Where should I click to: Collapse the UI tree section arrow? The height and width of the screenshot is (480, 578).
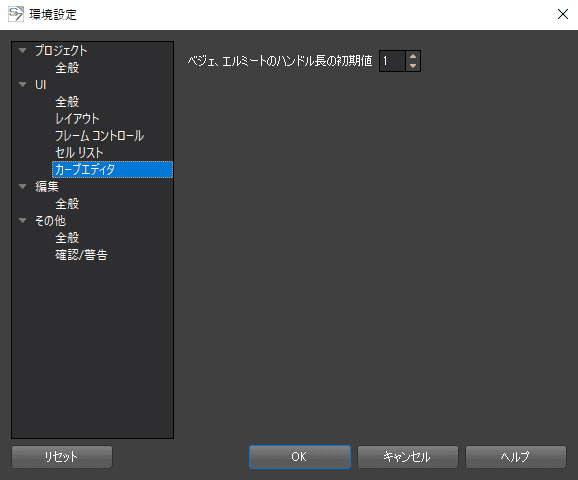23,84
